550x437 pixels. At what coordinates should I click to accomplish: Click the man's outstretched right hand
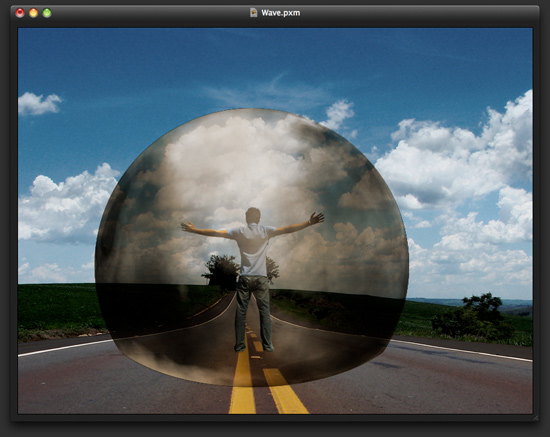(316, 219)
